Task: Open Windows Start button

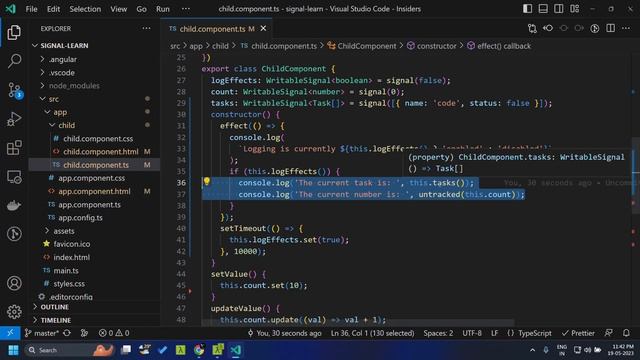Action: tap(13, 350)
